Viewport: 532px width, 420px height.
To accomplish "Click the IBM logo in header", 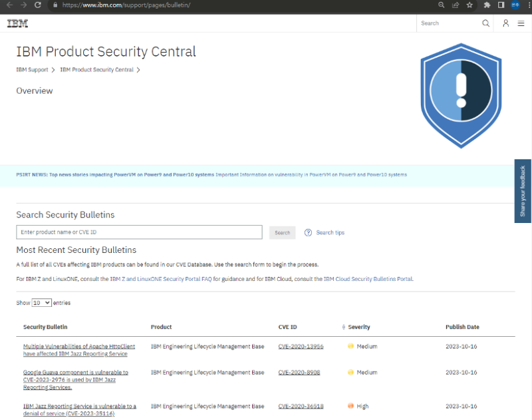I will pos(17,23).
